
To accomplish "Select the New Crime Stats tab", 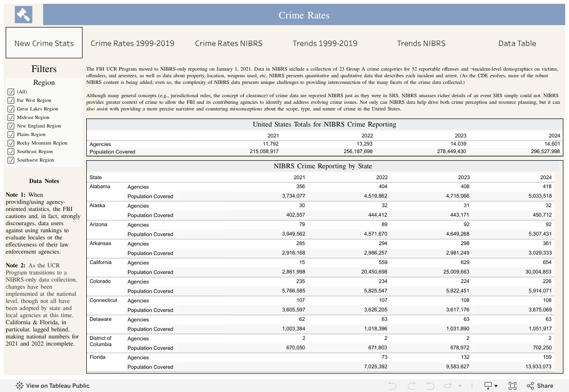I will click(44, 43).
